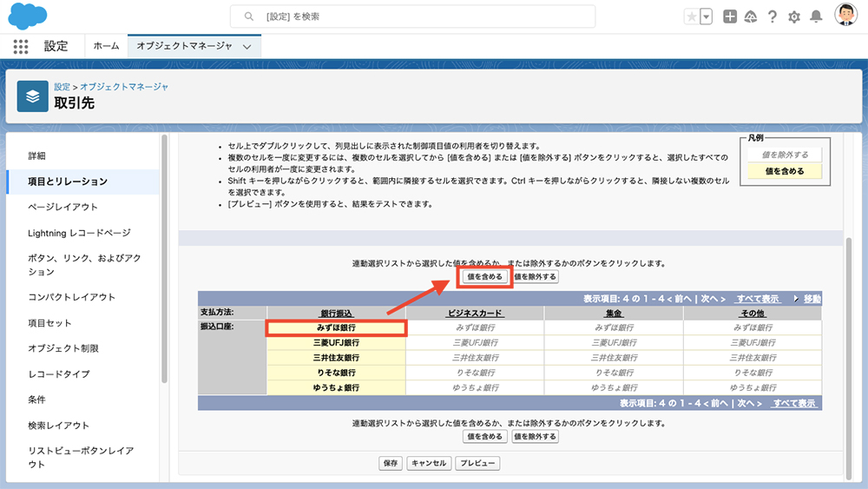Click the その他 column header
Image resolution: width=868 pixels, height=489 pixels.
click(x=753, y=314)
